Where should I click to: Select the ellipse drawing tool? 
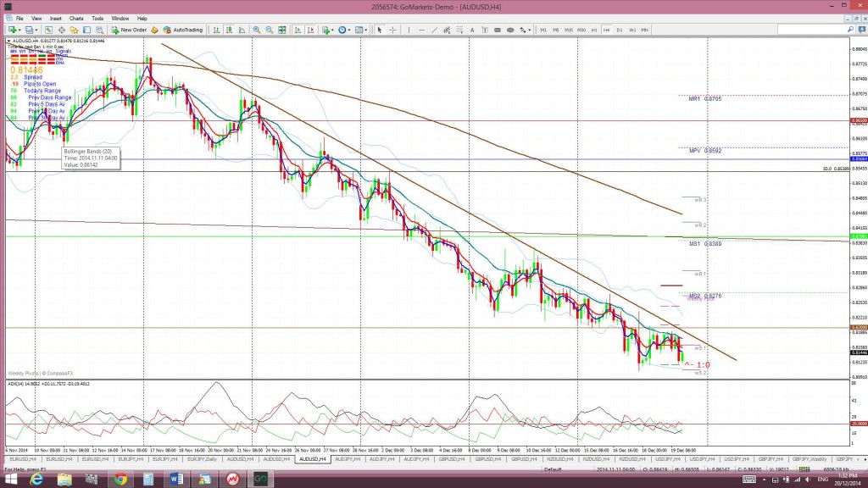coord(510,30)
